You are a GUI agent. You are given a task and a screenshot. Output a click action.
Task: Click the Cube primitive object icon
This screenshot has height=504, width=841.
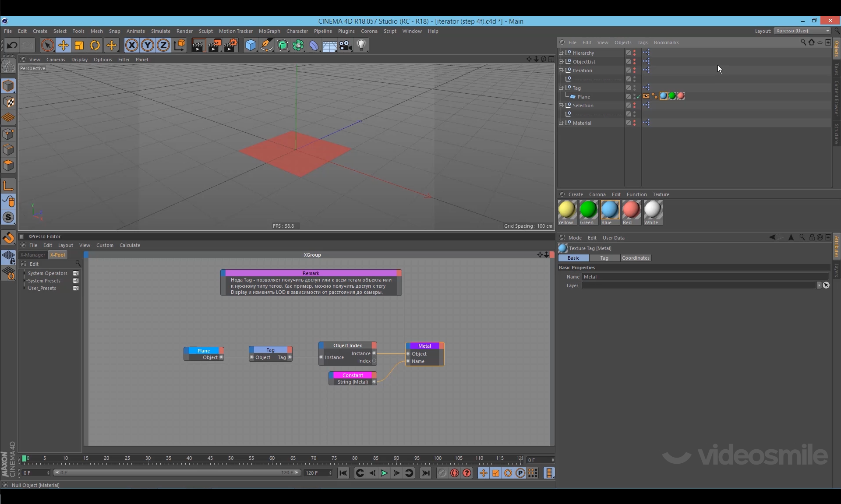click(x=251, y=45)
